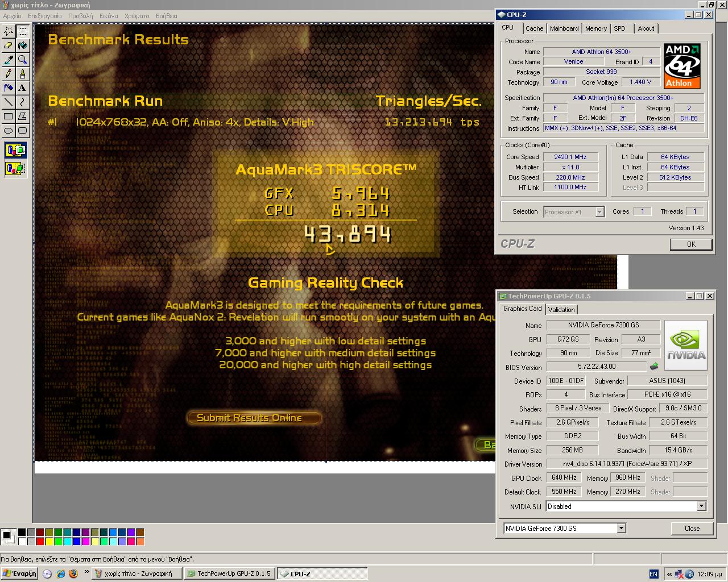The height and width of the screenshot is (582, 728).
Task: Select the bright blue color swatch
Action: pyautogui.click(x=76, y=541)
